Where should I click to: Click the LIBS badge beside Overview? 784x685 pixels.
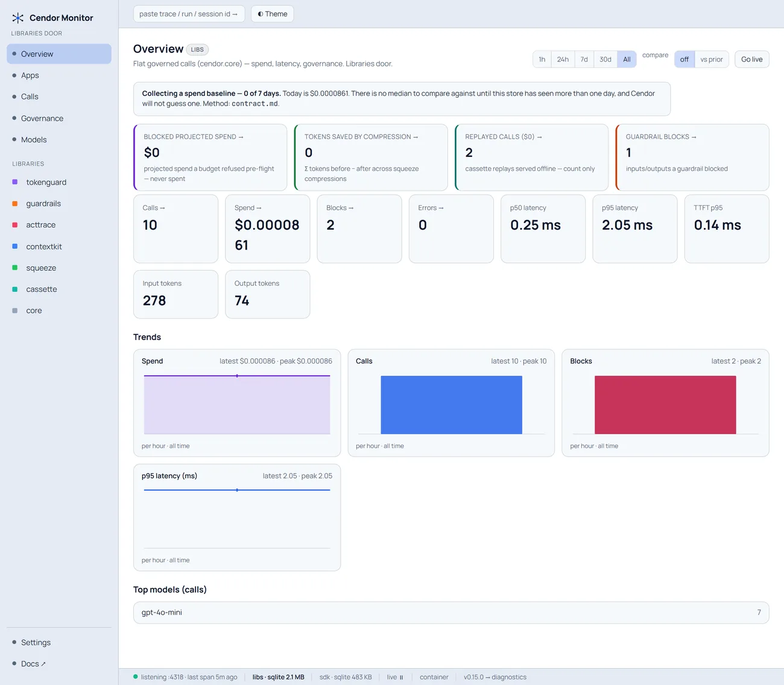click(x=197, y=49)
